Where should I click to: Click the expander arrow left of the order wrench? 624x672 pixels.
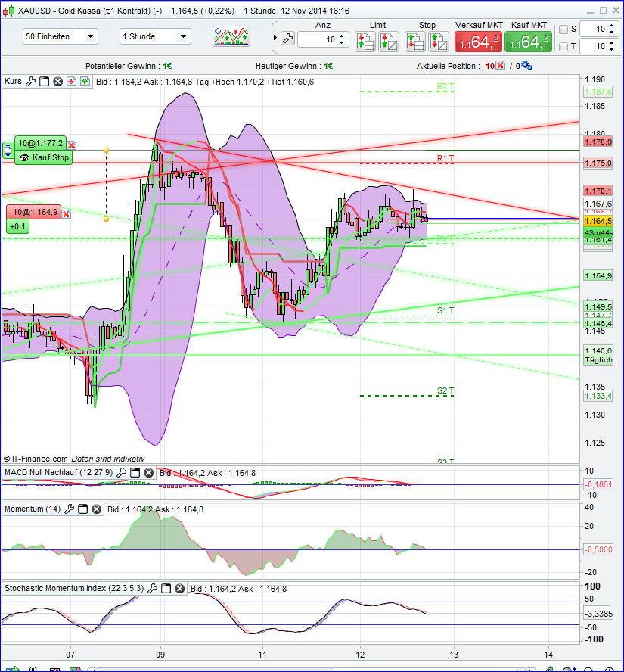click(x=277, y=36)
